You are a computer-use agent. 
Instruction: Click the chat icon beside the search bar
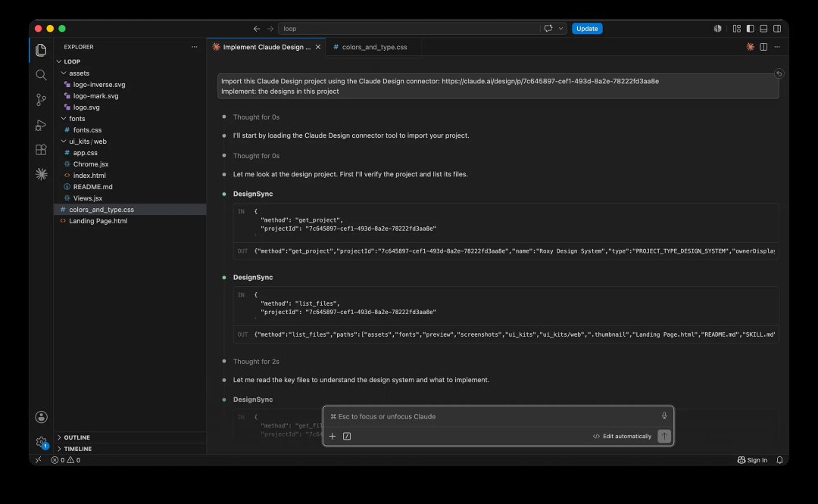coord(548,29)
